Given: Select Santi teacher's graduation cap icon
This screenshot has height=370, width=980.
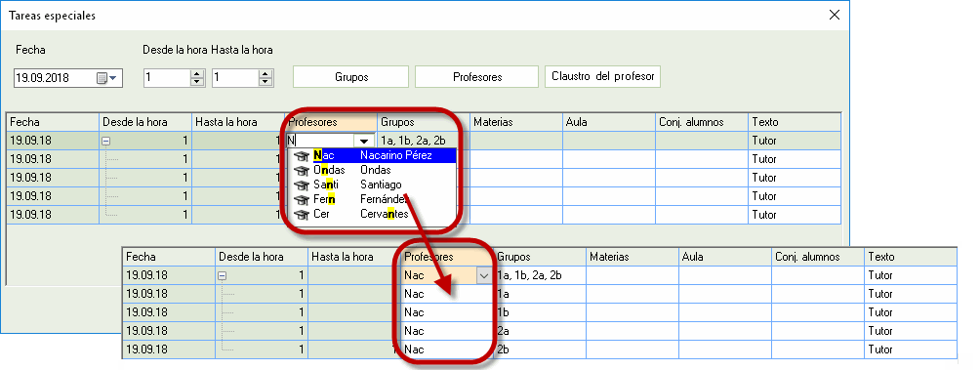Looking at the screenshot, I should (303, 185).
